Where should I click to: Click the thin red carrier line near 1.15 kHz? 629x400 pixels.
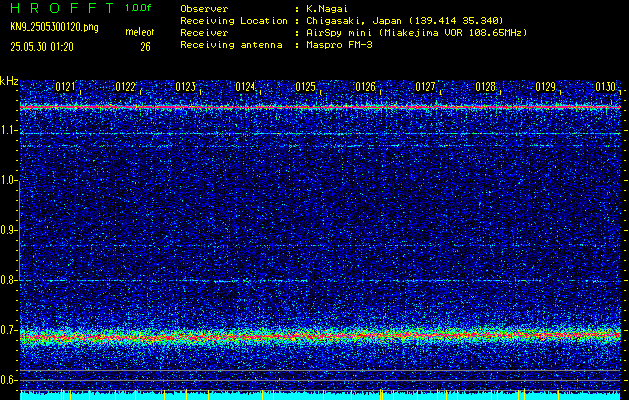coord(320,107)
